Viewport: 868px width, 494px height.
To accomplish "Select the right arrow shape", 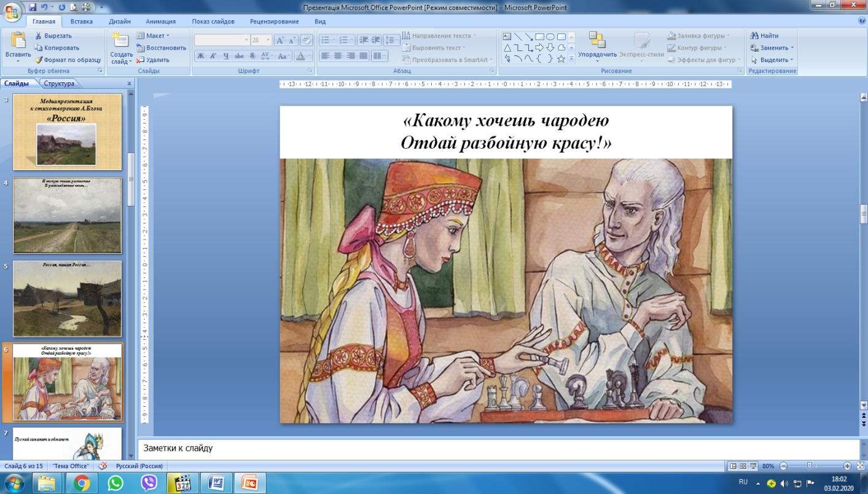I will 539,48.
